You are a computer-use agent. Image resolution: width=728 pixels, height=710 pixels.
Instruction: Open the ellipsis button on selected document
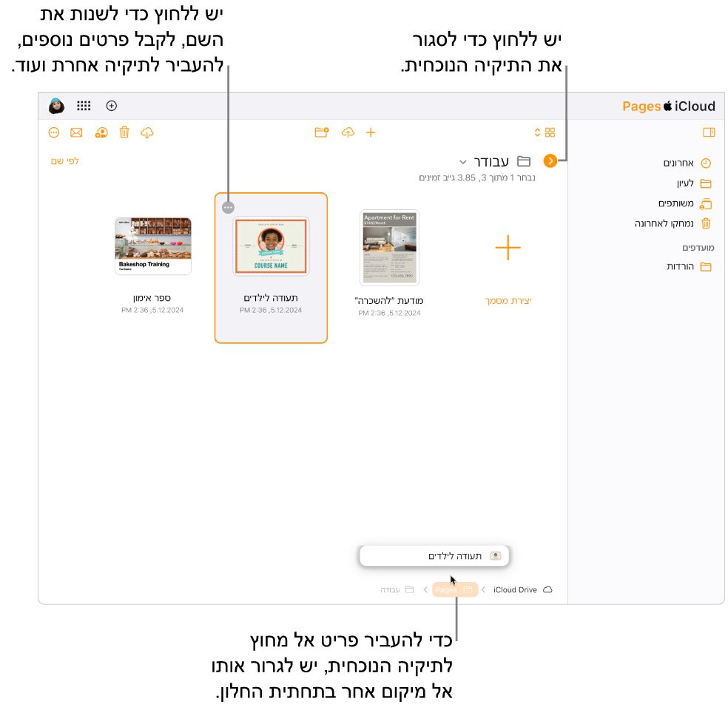click(228, 207)
